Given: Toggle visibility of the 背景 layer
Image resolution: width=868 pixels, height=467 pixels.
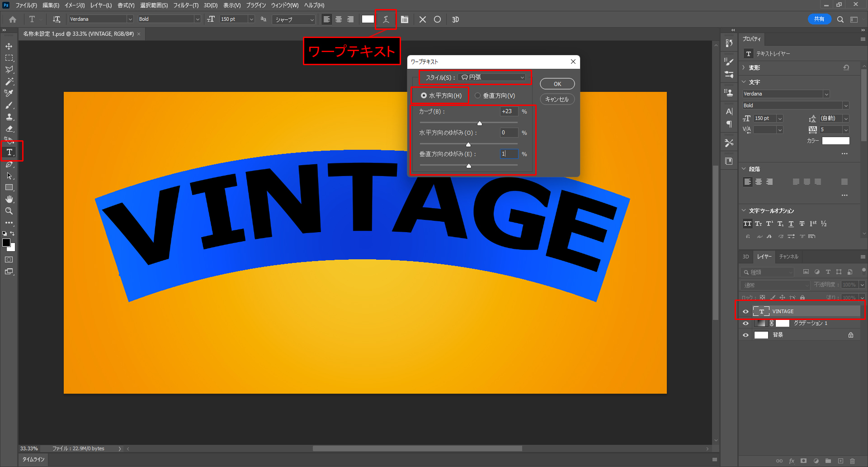Looking at the screenshot, I should (x=745, y=335).
